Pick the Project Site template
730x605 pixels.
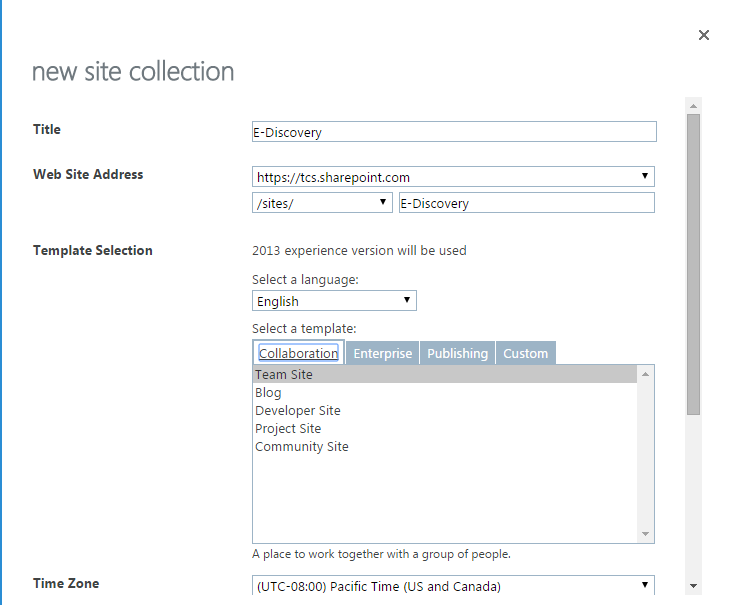tap(288, 429)
